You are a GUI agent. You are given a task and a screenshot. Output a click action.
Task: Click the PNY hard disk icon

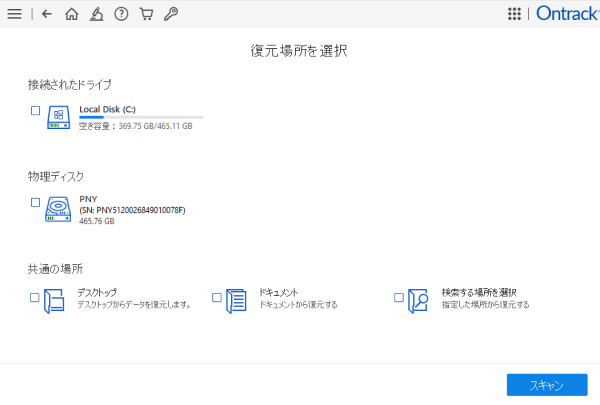pos(59,208)
